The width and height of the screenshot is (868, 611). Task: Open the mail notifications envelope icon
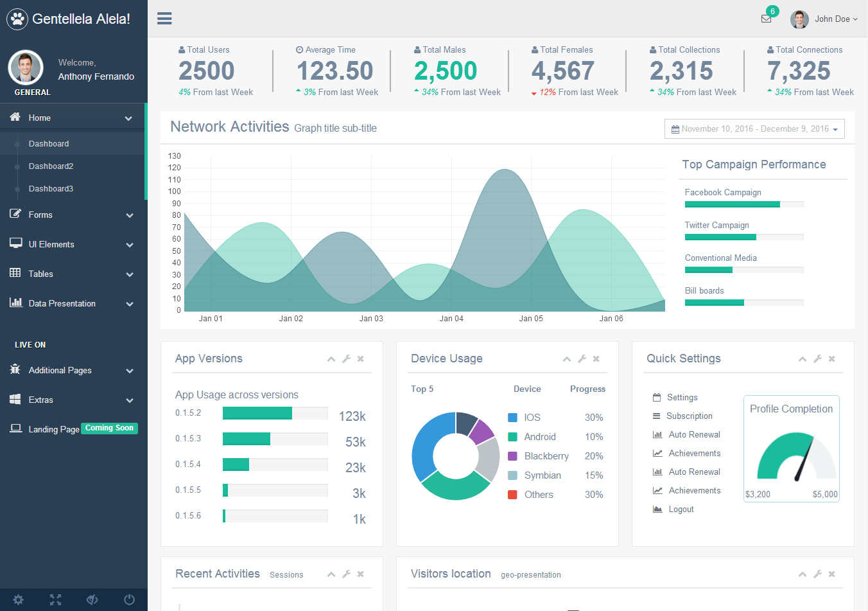pyautogui.click(x=766, y=19)
